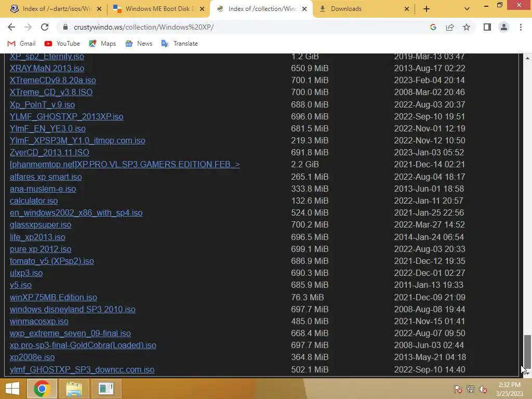Bookmark this page with the star
This screenshot has width=532, height=399.
[467, 27]
